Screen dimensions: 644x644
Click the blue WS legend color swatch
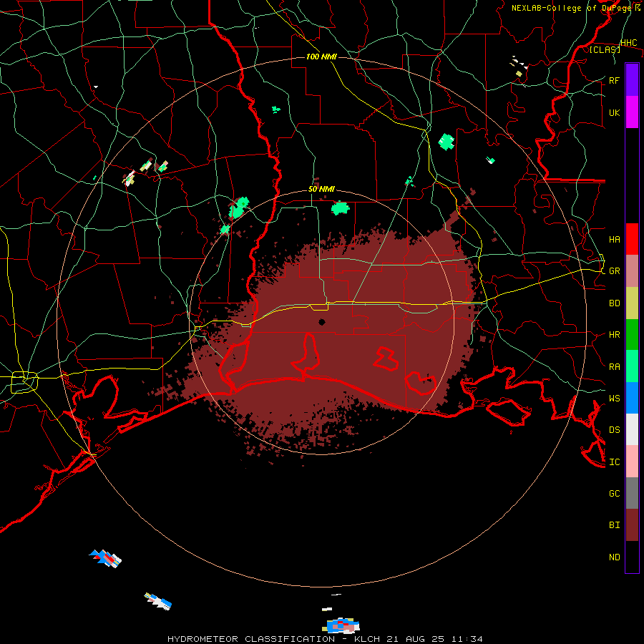tap(632, 398)
